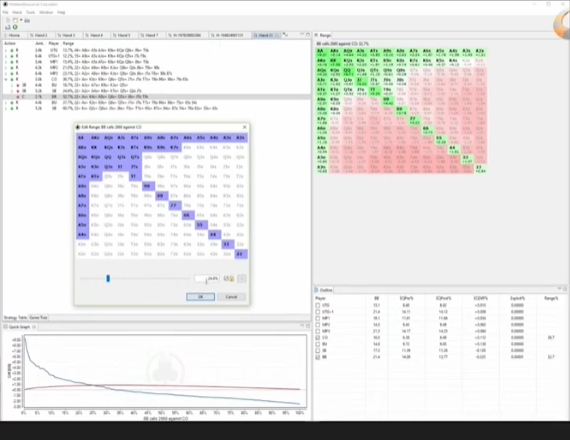The width and height of the screenshot is (570, 440).
Task: Collapse the expanded CO raise row
Action: point(6,79)
